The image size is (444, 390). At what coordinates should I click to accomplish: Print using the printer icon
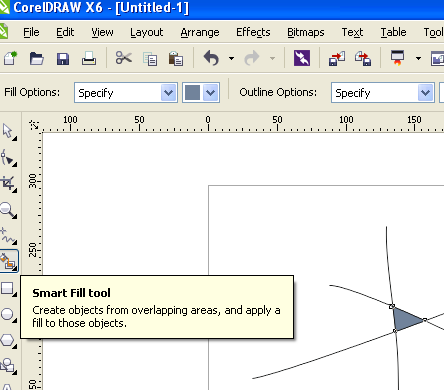tap(89, 58)
